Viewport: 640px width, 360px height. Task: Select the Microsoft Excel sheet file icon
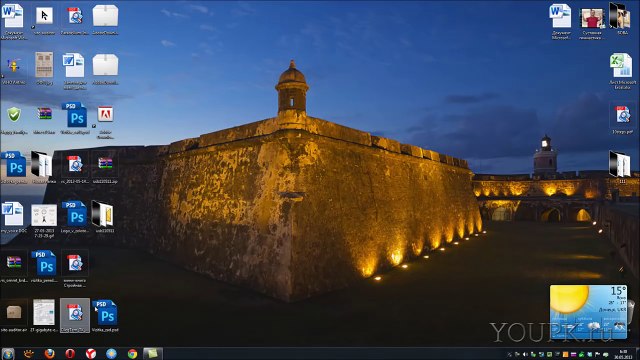point(621,65)
